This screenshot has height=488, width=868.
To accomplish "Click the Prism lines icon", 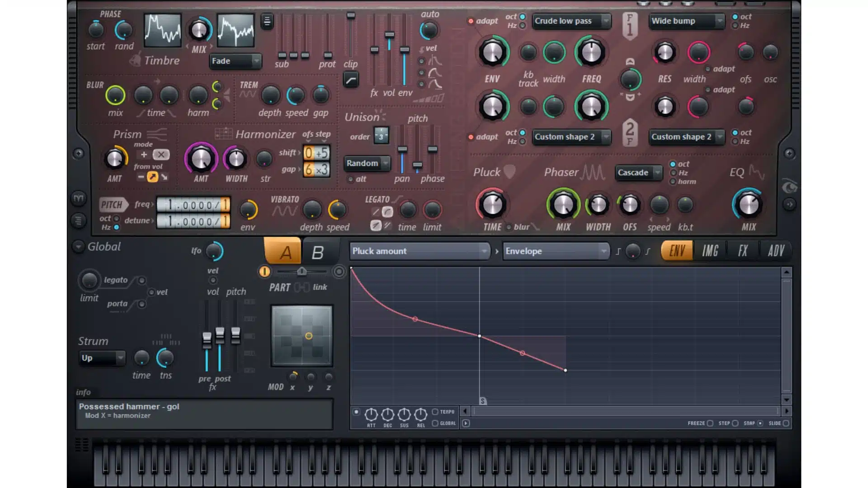I will coord(156,134).
